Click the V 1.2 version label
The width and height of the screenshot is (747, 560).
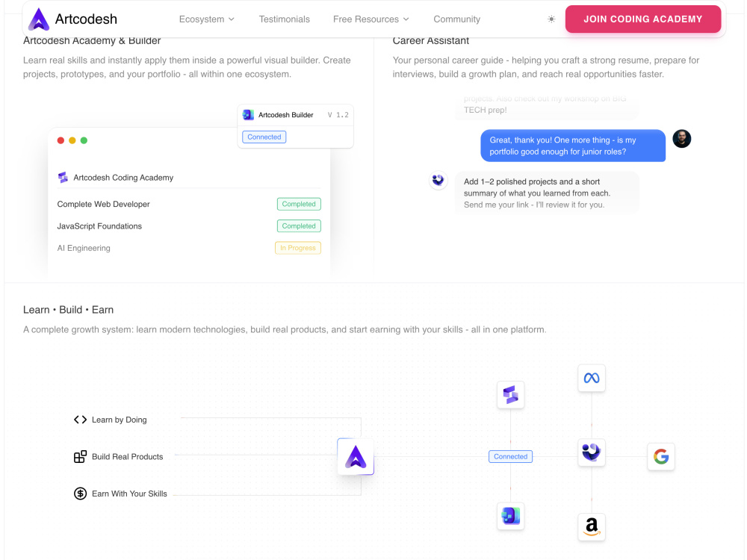tap(338, 115)
